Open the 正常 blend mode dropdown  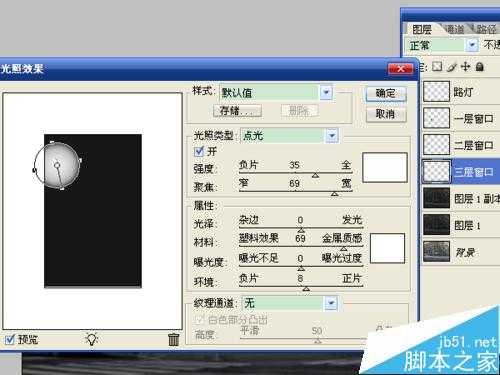[472, 45]
